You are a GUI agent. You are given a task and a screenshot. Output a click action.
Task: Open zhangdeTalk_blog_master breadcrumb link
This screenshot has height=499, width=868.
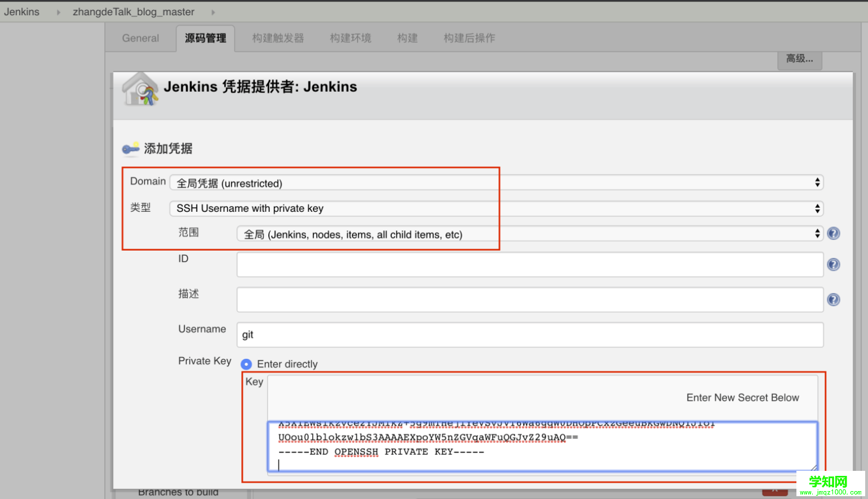click(x=134, y=12)
